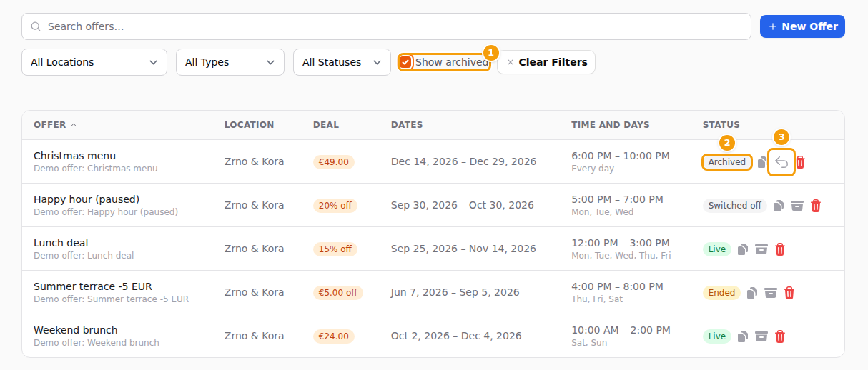Archive the Lunch deal offer
This screenshot has height=370, width=868.
tap(761, 249)
